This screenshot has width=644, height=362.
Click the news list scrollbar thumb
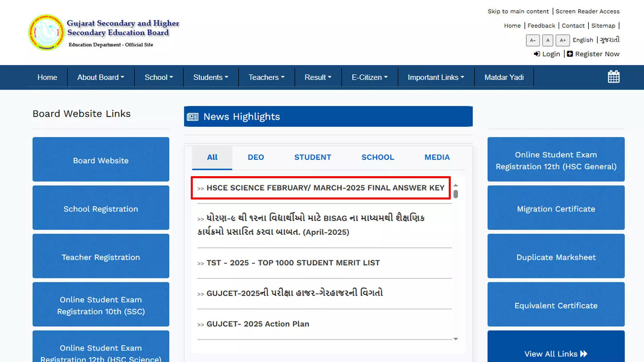(x=456, y=194)
